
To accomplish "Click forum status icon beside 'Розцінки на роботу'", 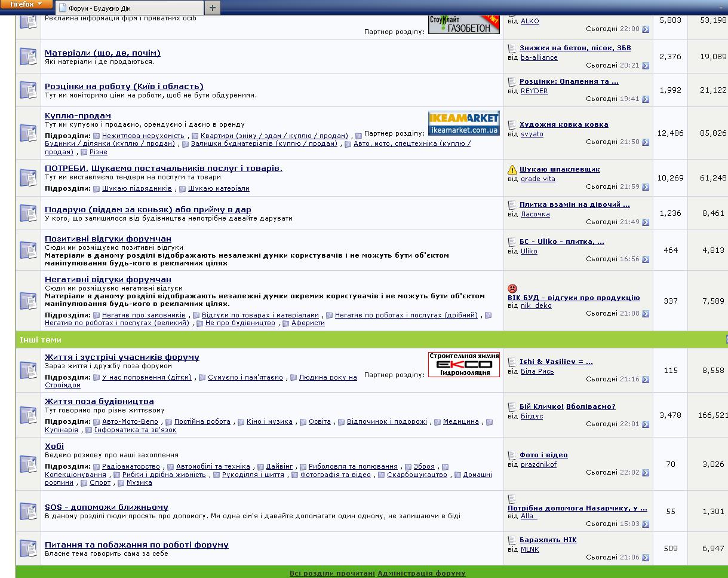I will point(29,90).
